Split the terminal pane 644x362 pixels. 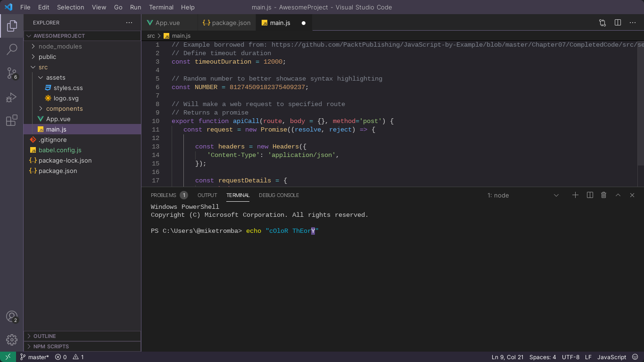tap(590, 195)
